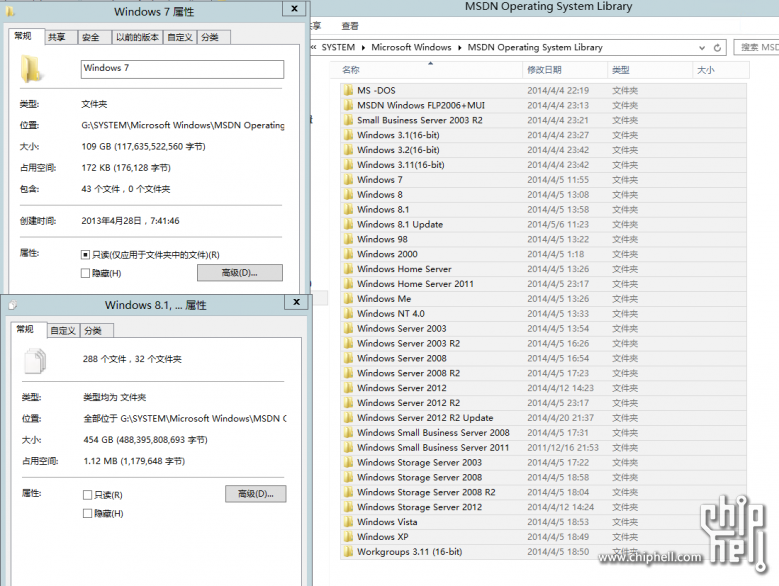This screenshot has width=779, height=586.
Task: Select the Windows 2000 folder icon
Action: point(348,254)
